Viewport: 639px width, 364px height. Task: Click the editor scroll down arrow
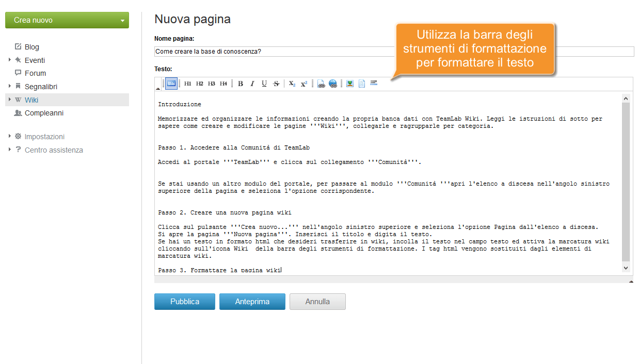click(x=626, y=268)
